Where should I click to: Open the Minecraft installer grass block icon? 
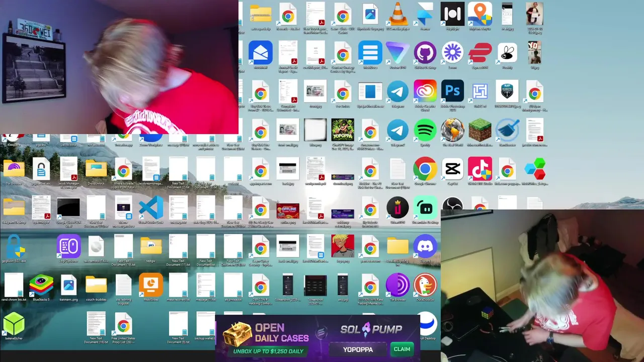[479, 130]
